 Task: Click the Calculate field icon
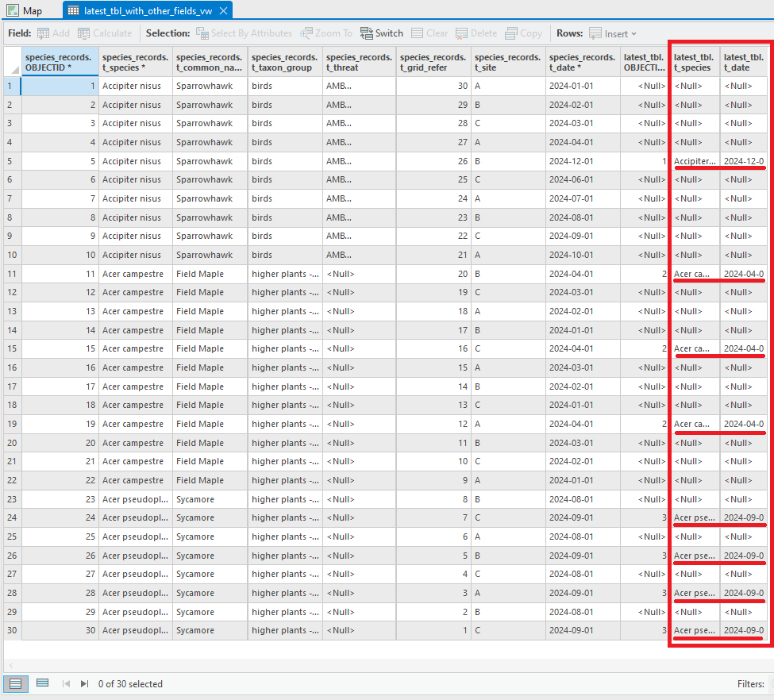coord(84,33)
